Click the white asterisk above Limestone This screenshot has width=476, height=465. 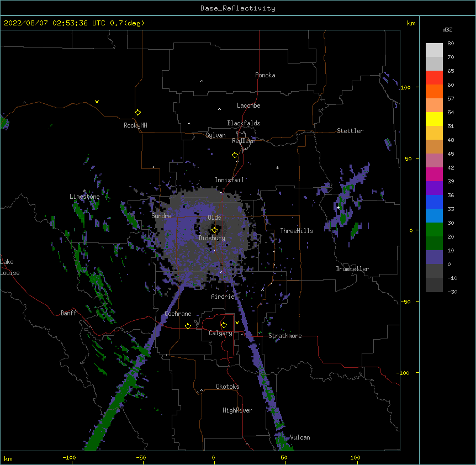click(x=84, y=191)
